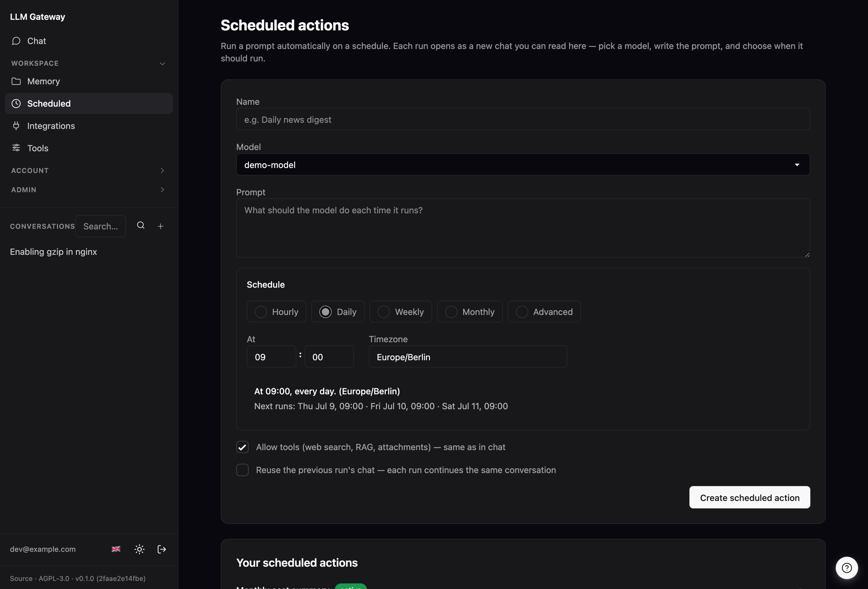Viewport: 868px width, 589px height.
Task: Click the minutes field showing 00
Action: pyautogui.click(x=329, y=357)
